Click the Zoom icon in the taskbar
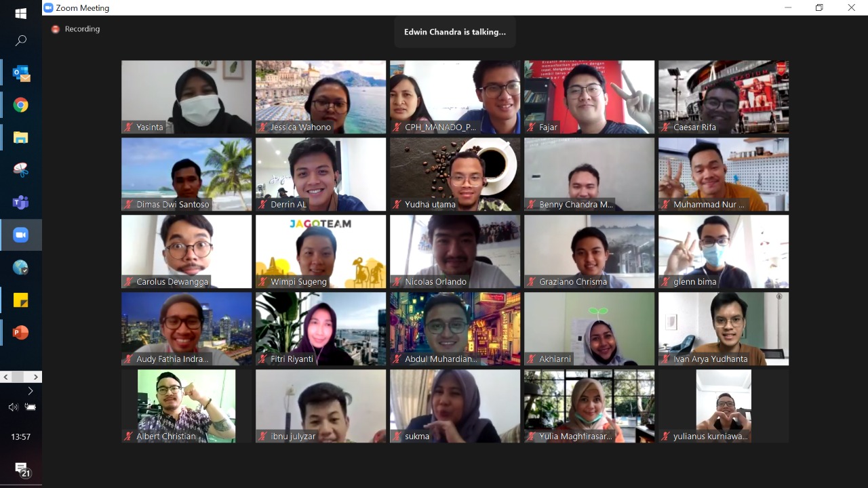 (x=21, y=235)
